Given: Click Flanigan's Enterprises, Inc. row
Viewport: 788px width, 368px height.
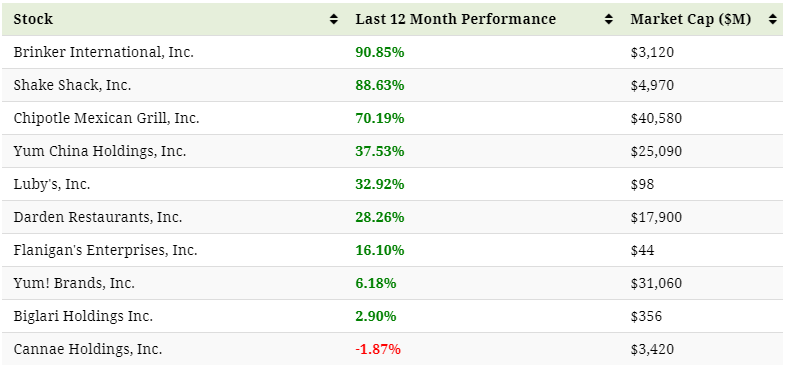Looking at the screenshot, I should pos(392,250).
